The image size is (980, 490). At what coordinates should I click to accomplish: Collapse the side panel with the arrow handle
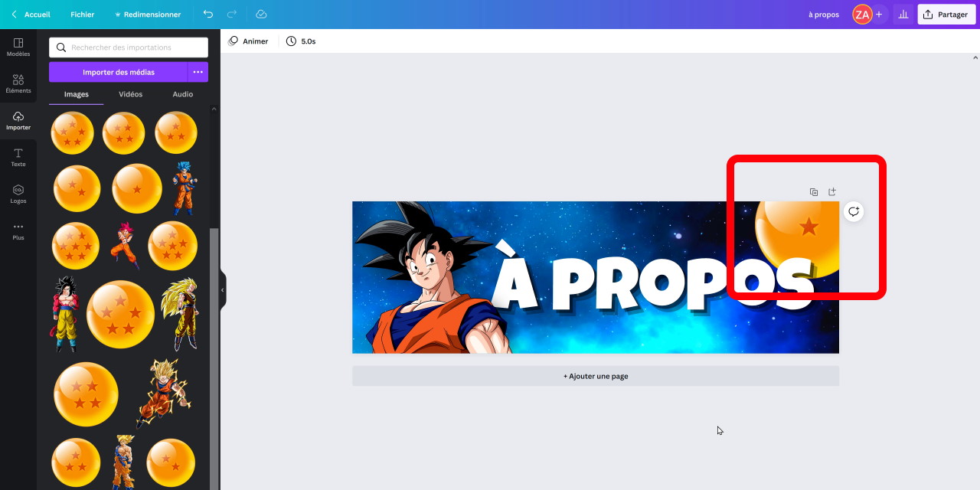point(223,290)
